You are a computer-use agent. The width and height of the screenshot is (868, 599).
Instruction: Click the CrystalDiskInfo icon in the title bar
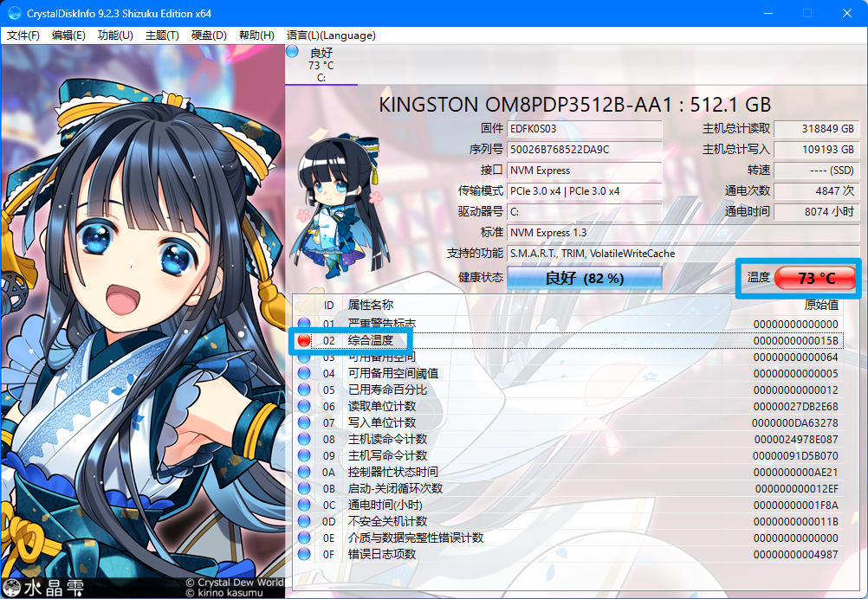[13, 12]
